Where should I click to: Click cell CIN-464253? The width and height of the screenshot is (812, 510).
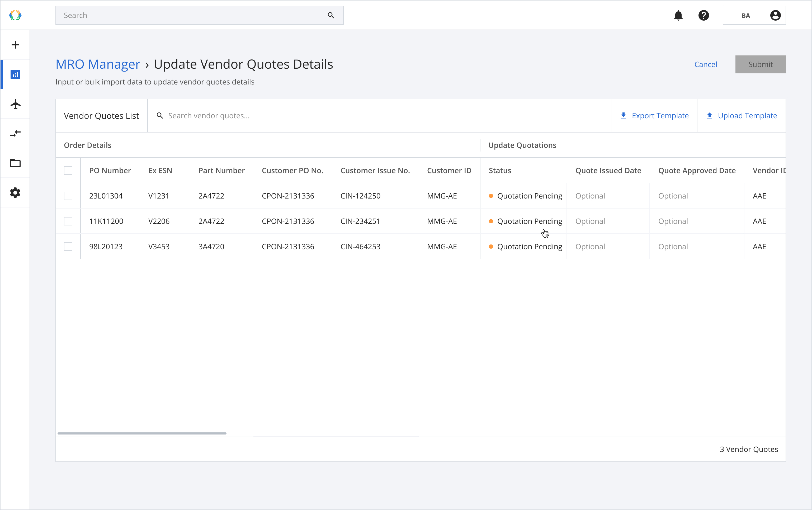360,247
